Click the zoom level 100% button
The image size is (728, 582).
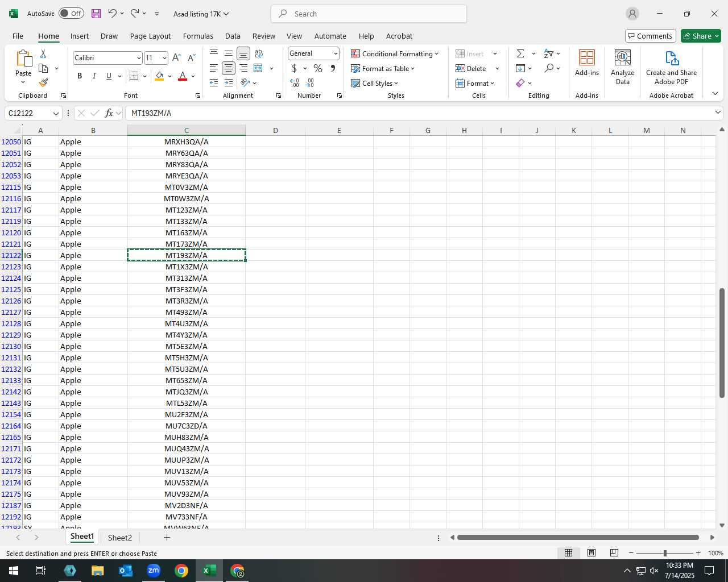[x=715, y=553]
